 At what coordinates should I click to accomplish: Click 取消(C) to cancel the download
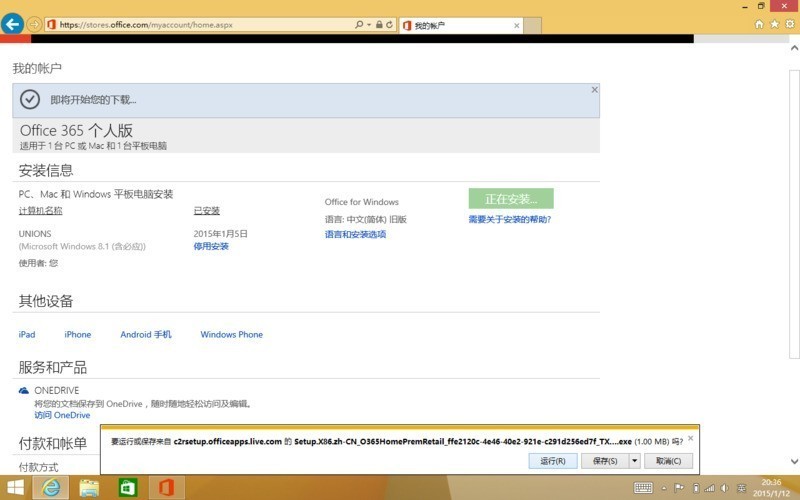668,461
